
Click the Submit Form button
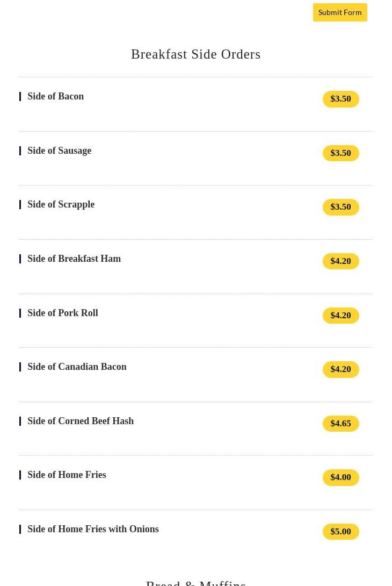(x=340, y=12)
